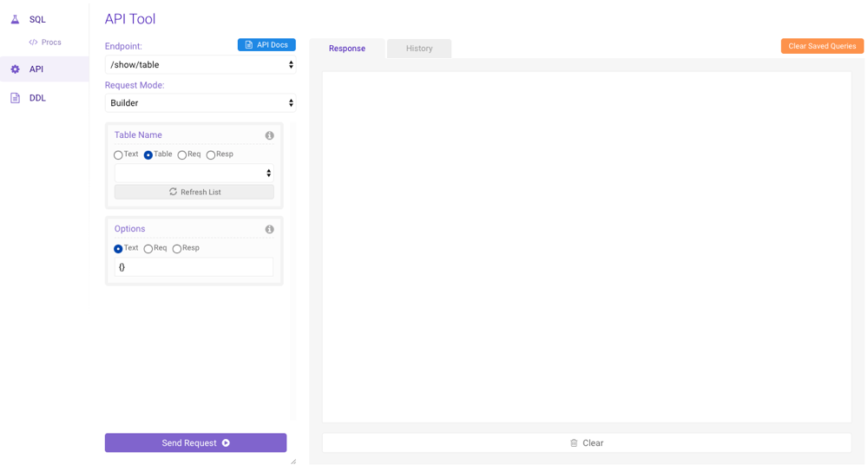
Task: Open the Request Mode Builder dropdown
Action: 201,103
